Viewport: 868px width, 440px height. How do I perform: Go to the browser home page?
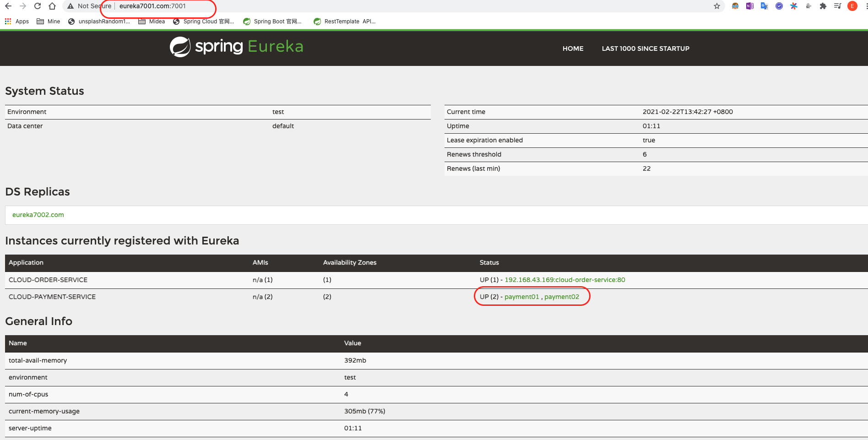52,6
